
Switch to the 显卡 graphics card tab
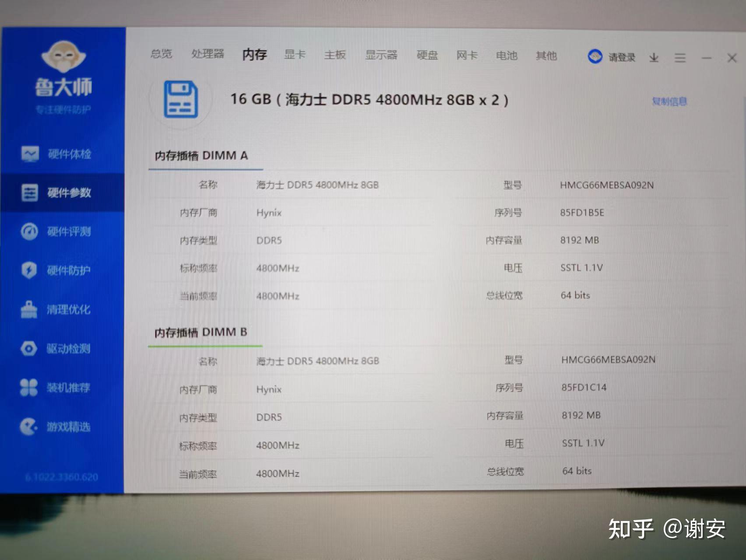click(x=295, y=55)
